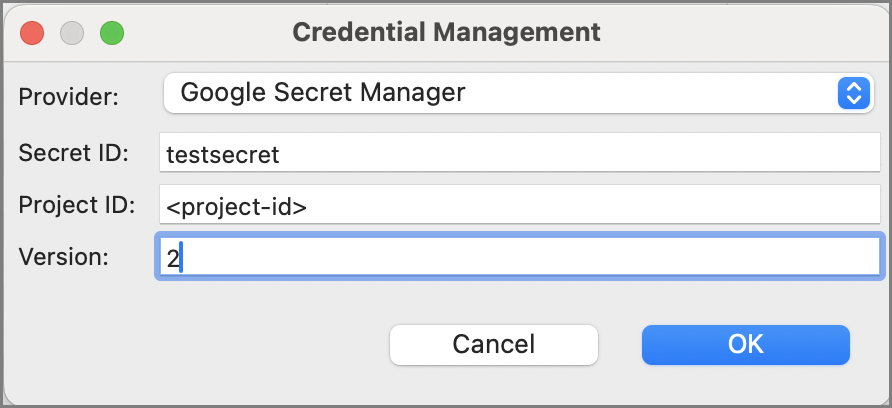Click the Provider label
The width and height of the screenshot is (892, 408).
pyautogui.click(x=68, y=97)
